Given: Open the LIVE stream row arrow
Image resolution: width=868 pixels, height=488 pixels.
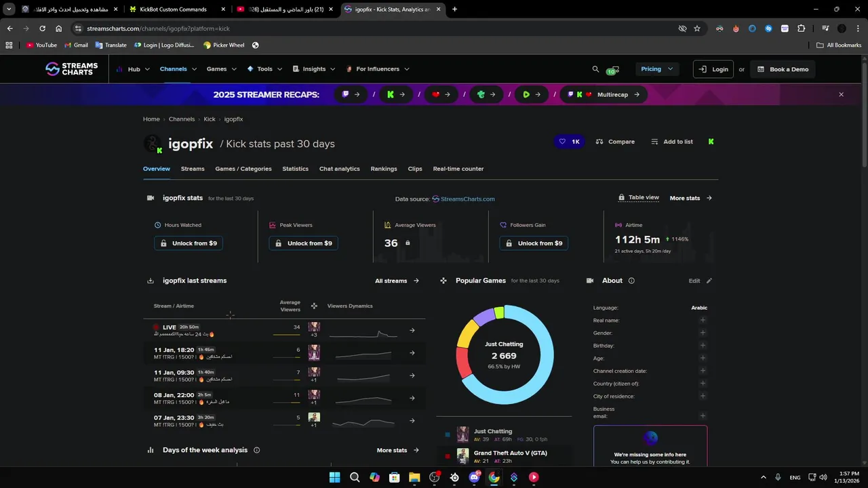Looking at the screenshot, I should point(412,331).
